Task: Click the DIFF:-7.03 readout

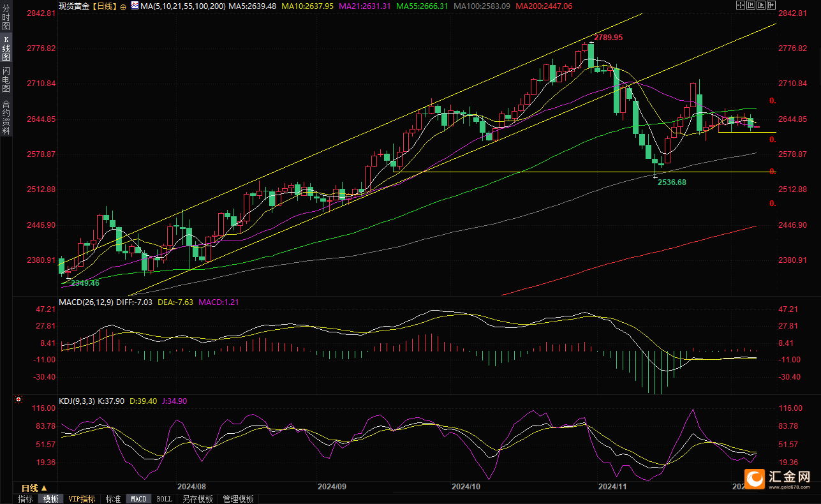Action: click(135, 302)
